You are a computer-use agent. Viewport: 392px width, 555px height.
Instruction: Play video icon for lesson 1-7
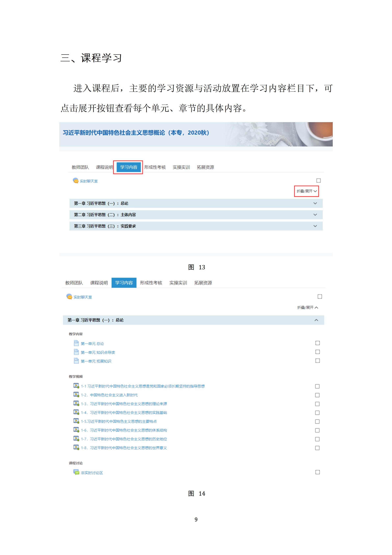tap(76, 438)
